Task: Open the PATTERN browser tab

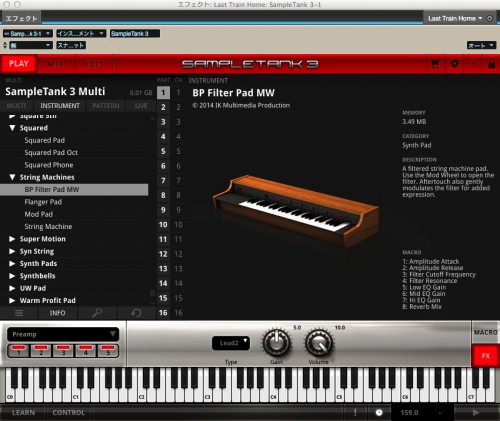Action: point(106,106)
